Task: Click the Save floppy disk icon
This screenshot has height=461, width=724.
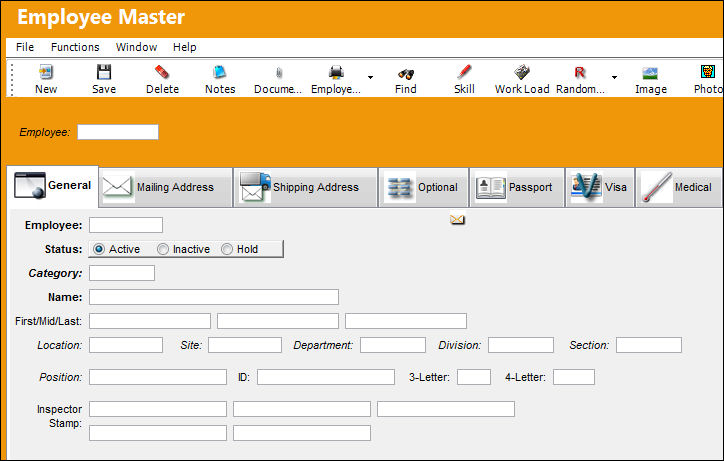Action: pos(104,73)
